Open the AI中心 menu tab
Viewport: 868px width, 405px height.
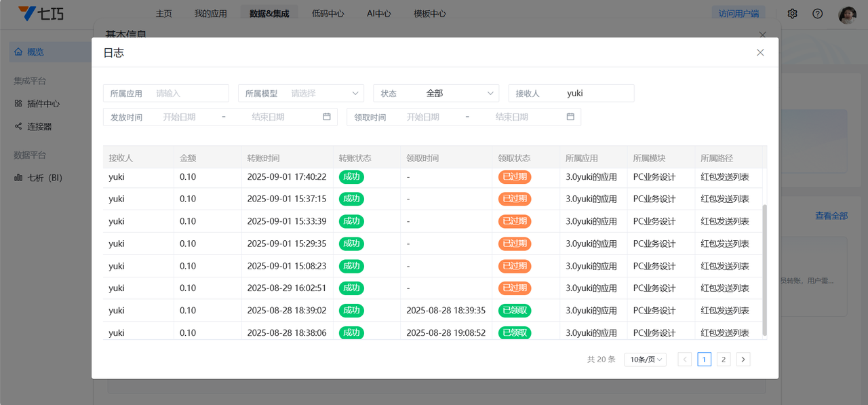[x=378, y=14]
